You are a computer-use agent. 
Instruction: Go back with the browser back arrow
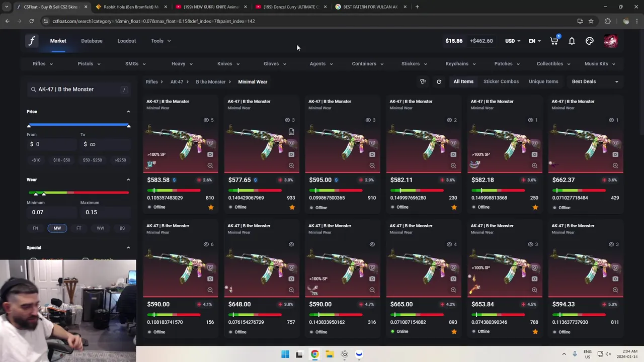coord(7,21)
